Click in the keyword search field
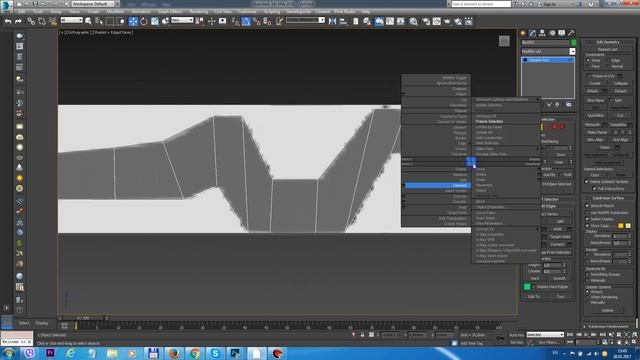Image resolution: width=640 pixels, height=360 pixels. (481, 4)
